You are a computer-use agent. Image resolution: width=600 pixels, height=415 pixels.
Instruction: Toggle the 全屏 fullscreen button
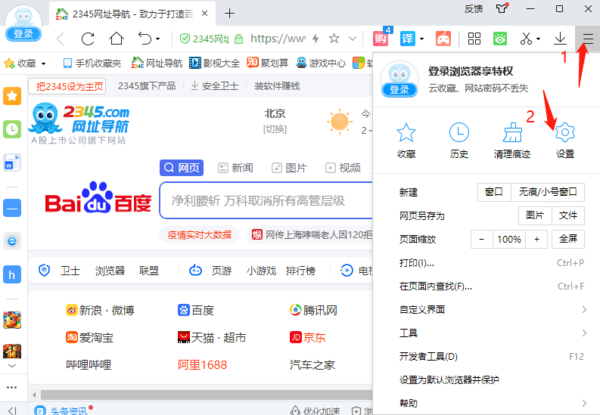click(x=567, y=239)
